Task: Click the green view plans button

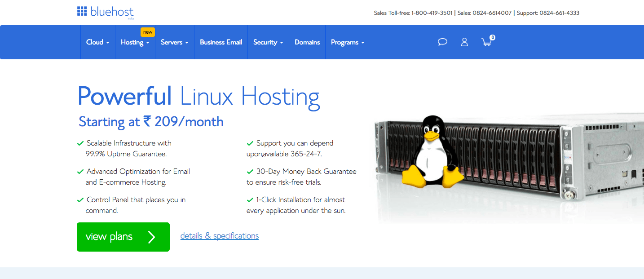Action: click(x=123, y=237)
